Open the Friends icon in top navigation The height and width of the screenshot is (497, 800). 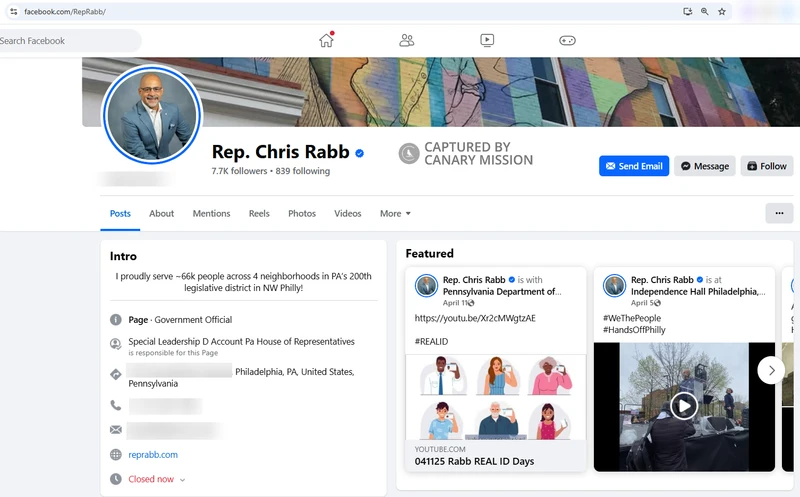tap(406, 41)
